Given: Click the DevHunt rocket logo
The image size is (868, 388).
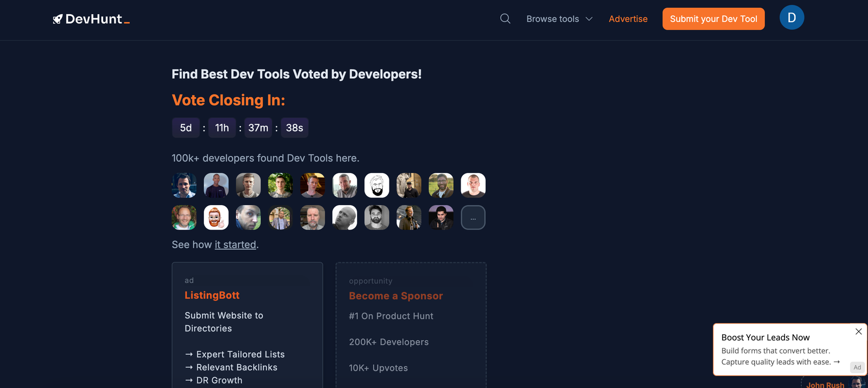Looking at the screenshot, I should 91,19.
